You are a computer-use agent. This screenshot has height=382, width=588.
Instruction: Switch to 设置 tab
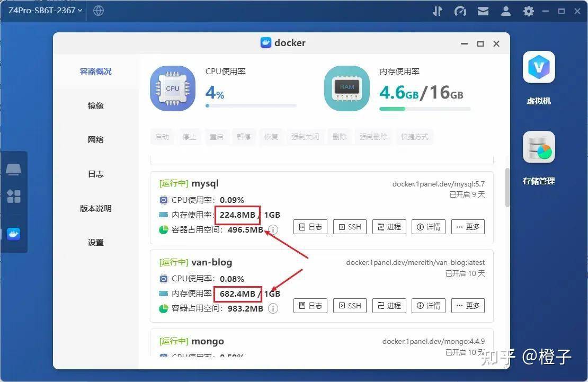click(96, 243)
